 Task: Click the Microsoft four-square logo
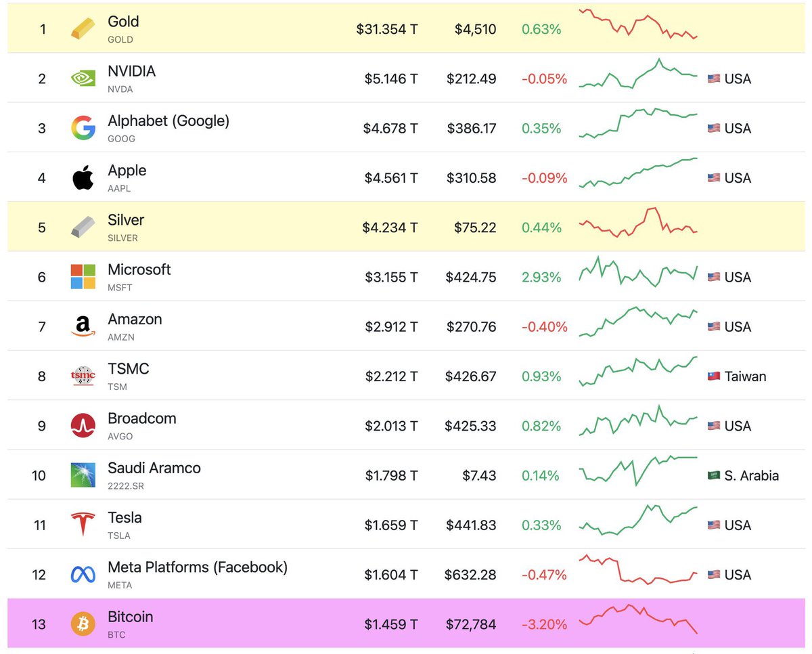pos(83,277)
